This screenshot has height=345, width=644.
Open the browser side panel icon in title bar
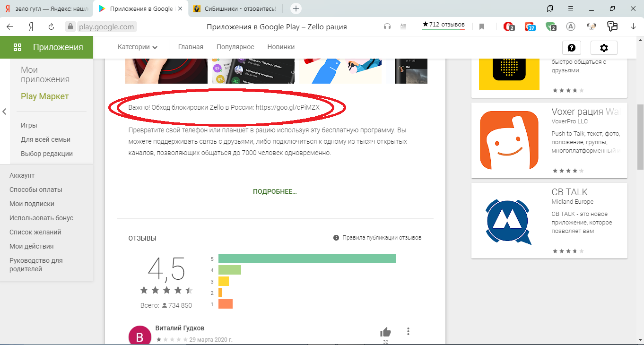coord(549,9)
